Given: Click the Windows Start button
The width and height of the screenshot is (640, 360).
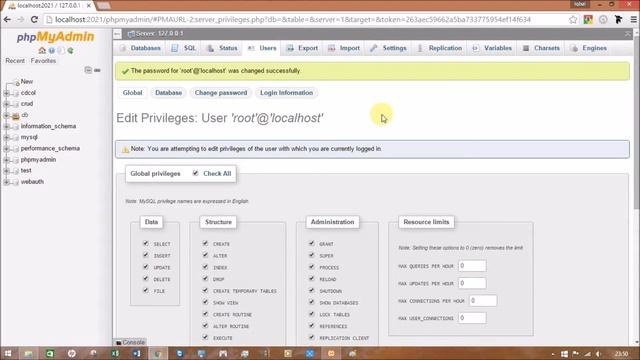Looking at the screenshot, I should 7,353.
